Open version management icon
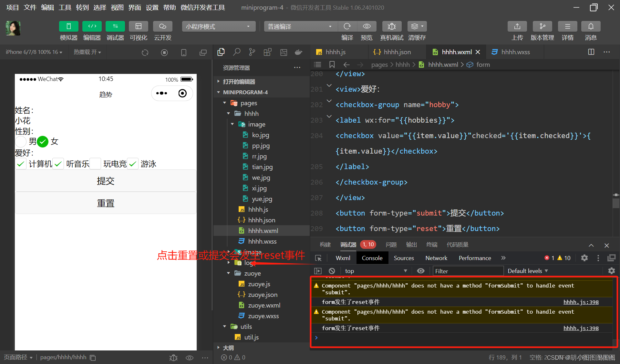 [542, 26]
